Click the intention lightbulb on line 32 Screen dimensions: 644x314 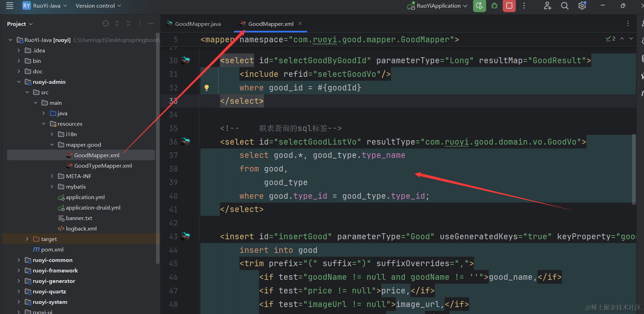pos(207,88)
